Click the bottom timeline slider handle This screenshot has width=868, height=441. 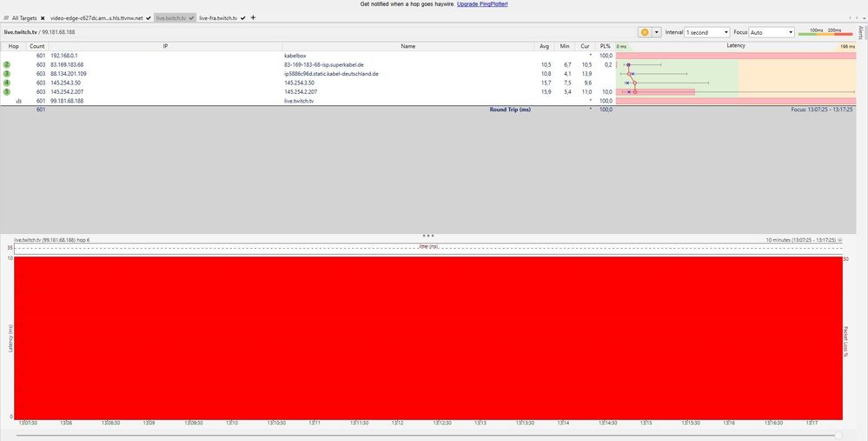[838, 436]
